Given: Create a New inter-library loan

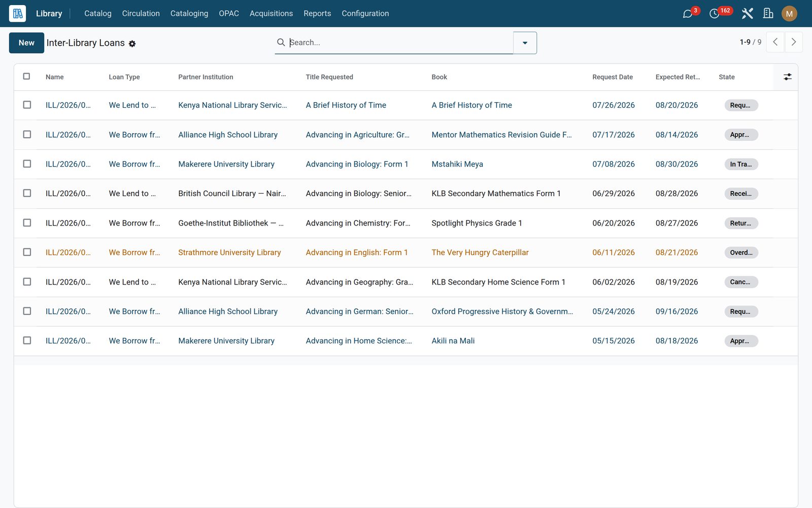Looking at the screenshot, I should coord(26,43).
